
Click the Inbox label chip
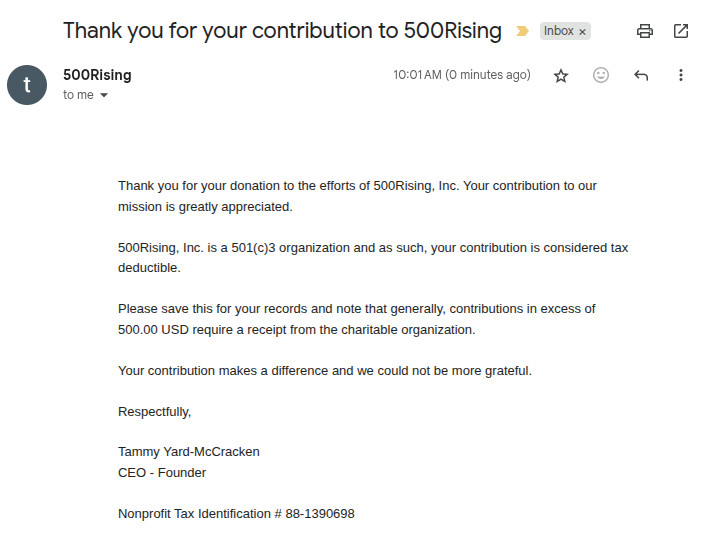[558, 31]
